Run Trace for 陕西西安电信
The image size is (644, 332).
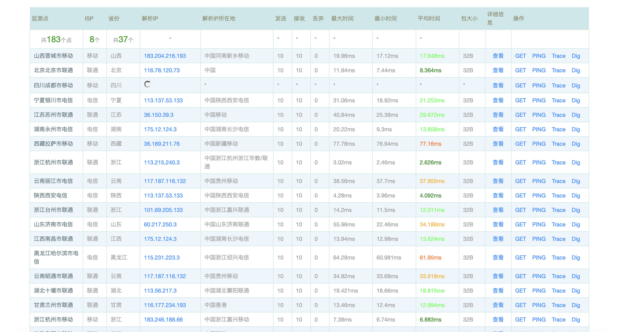point(558,195)
